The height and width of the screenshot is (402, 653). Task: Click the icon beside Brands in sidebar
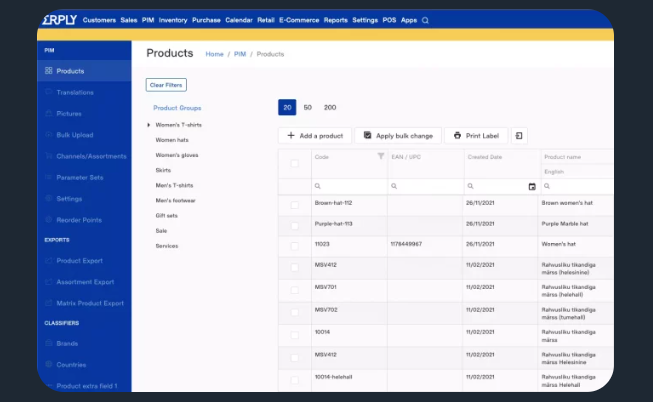coord(48,343)
